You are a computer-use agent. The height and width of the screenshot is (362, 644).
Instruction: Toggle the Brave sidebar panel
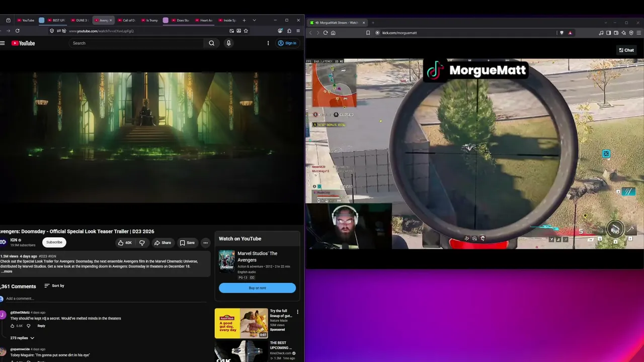[608, 33]
